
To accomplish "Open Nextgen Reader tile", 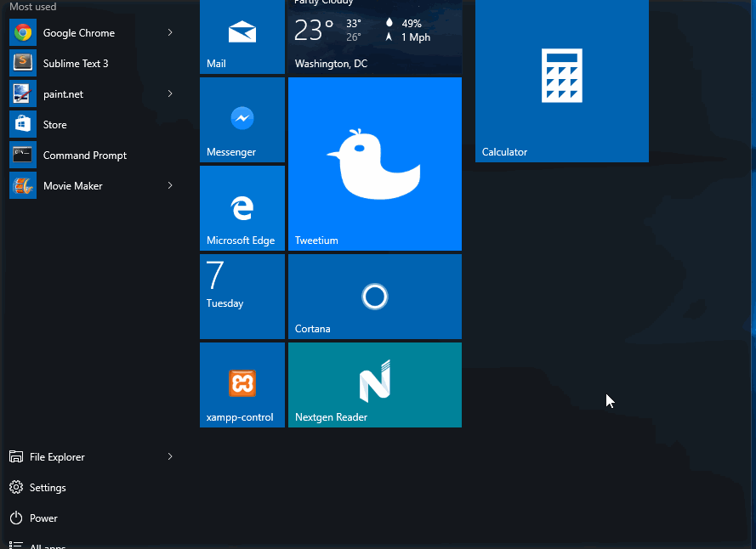I will click(x=375, y=385).
